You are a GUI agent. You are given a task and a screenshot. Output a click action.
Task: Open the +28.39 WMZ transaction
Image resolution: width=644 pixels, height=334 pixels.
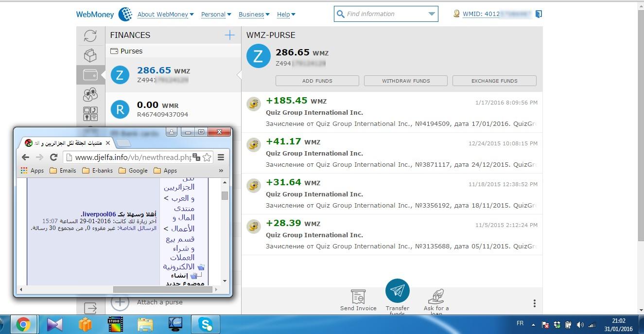(x=392, y=234)
